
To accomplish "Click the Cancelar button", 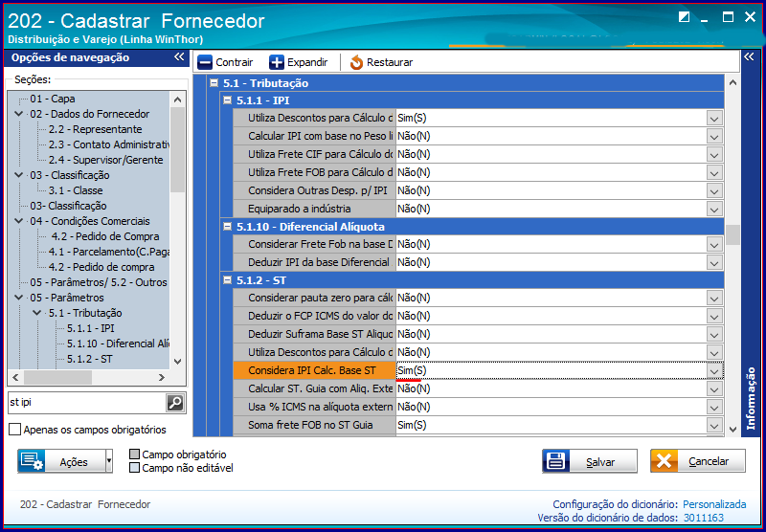I will pyautogui.click(x=698, y=461).
